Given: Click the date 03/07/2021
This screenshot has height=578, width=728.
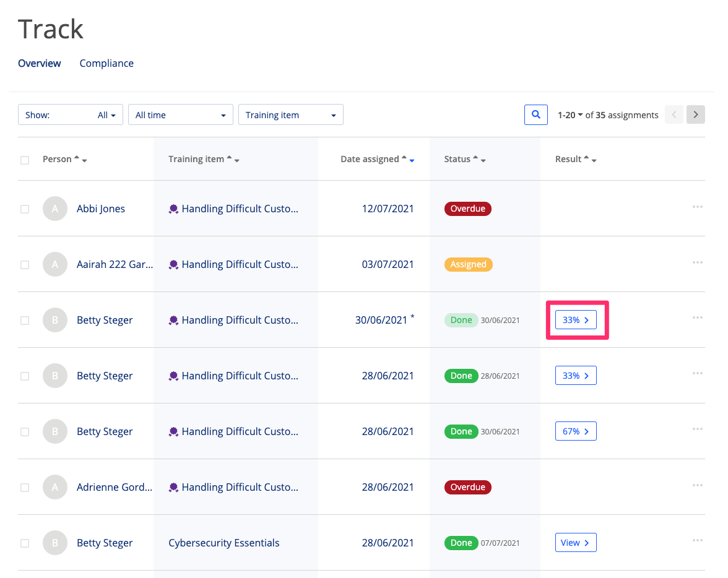Looking at the screenshot, I should [388, 265].
